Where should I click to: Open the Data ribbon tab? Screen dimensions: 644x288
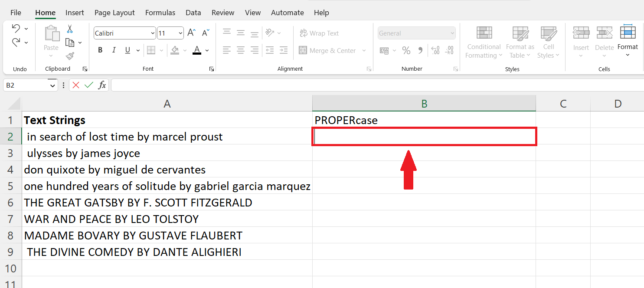[x=193, y=13]
